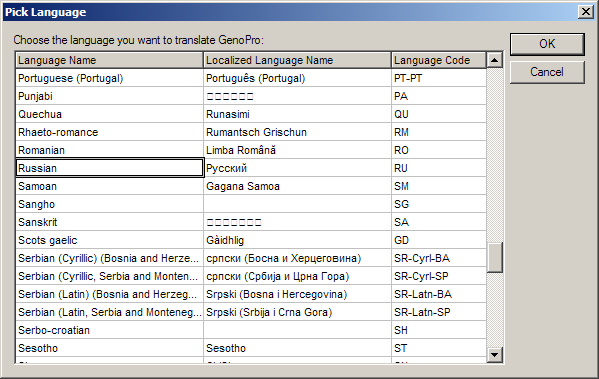Viewport: 599px width, 379px height.
Task: Click the Cancel button
Action: (x=547, y=72)
